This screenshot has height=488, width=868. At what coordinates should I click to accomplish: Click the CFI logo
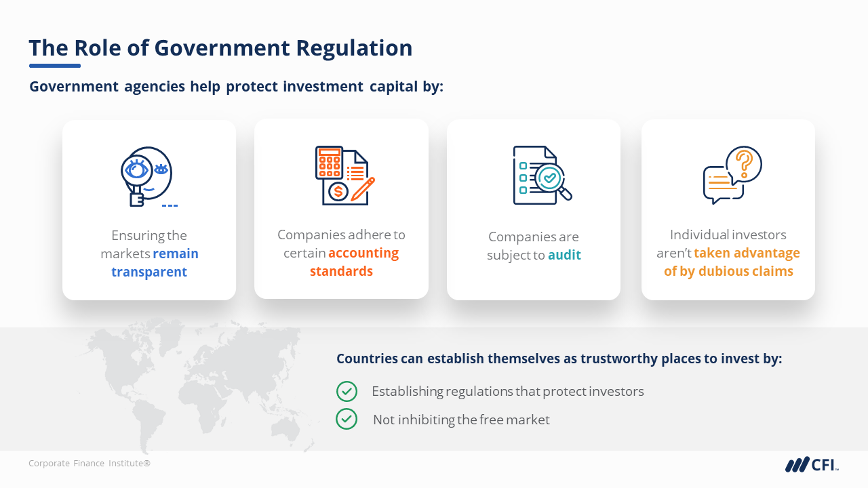pyautogui.click(x=812, y=465)
